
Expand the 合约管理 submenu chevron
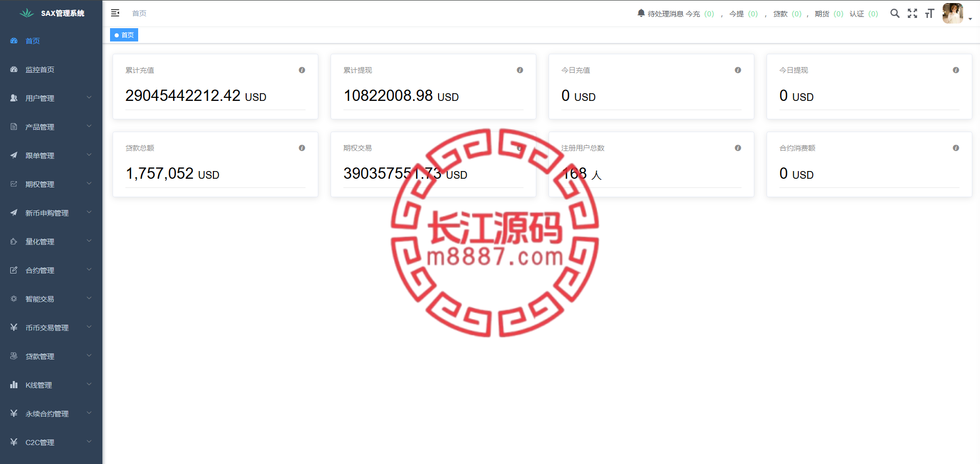point(89,269)
